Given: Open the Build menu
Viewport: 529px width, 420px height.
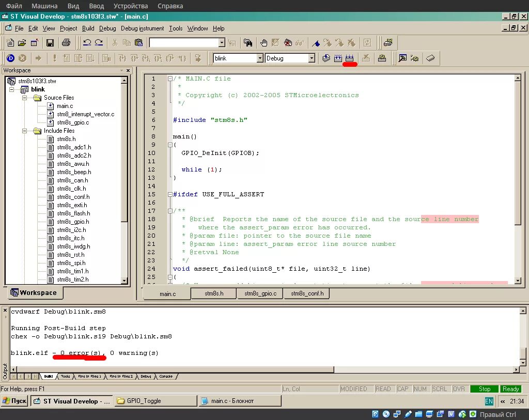Looking at the screenshot, I should coord(88,28).
